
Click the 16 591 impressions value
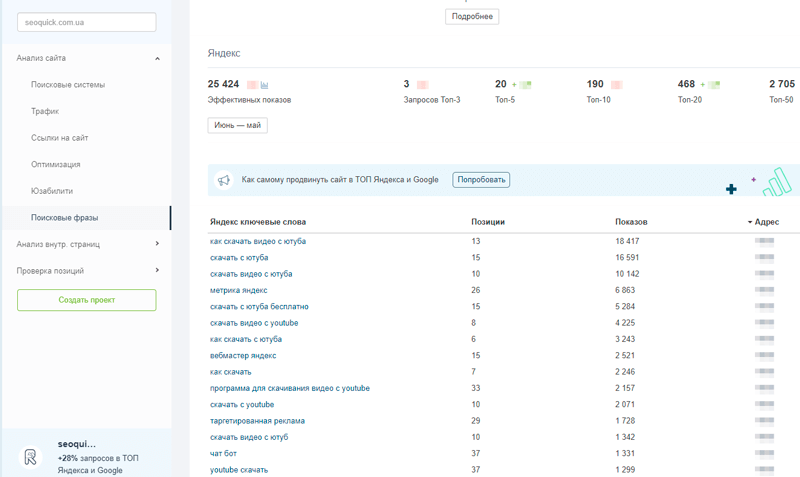(627, 258)
